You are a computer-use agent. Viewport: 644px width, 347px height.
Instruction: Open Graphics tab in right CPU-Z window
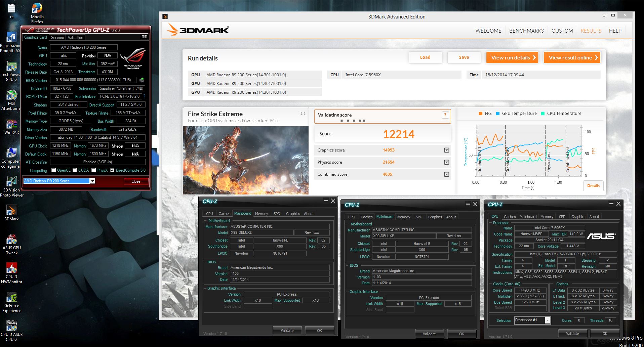pos(578,217)
